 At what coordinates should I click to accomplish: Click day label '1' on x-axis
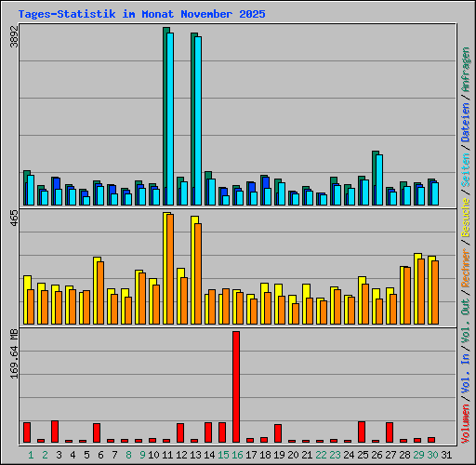(31, 455)
